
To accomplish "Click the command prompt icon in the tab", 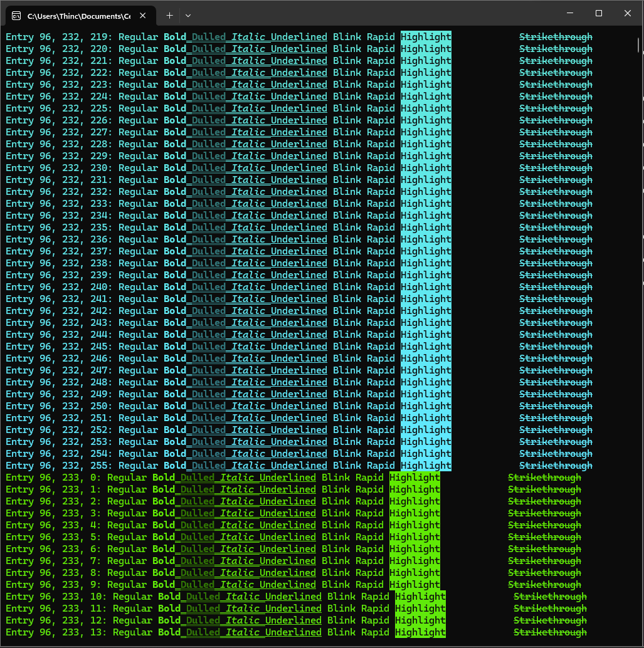I will pos(16,15).
